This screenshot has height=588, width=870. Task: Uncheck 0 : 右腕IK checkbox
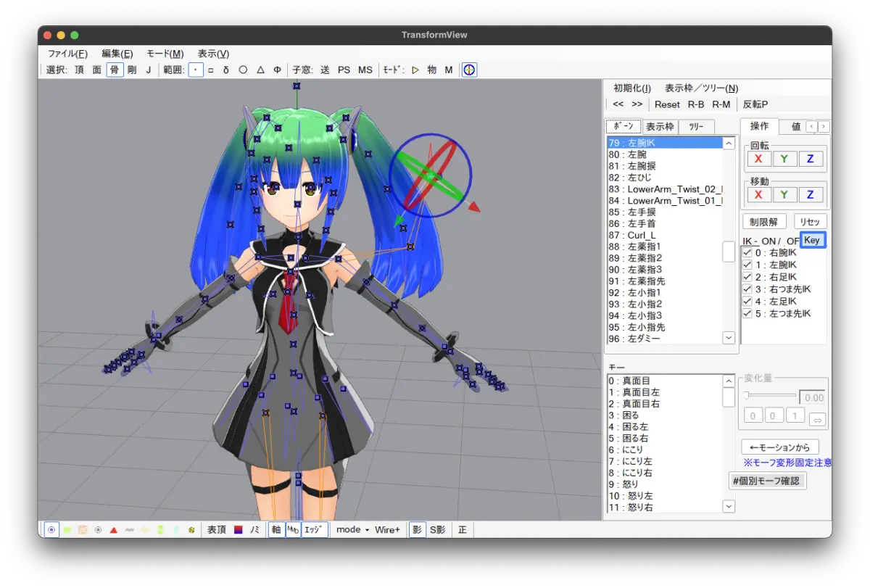[x=747, y=253]
